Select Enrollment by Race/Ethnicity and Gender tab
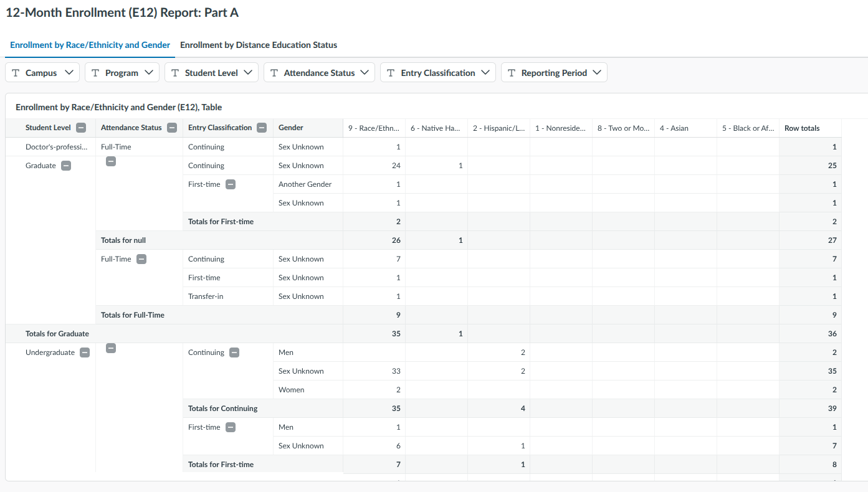 tap(90, 45)
